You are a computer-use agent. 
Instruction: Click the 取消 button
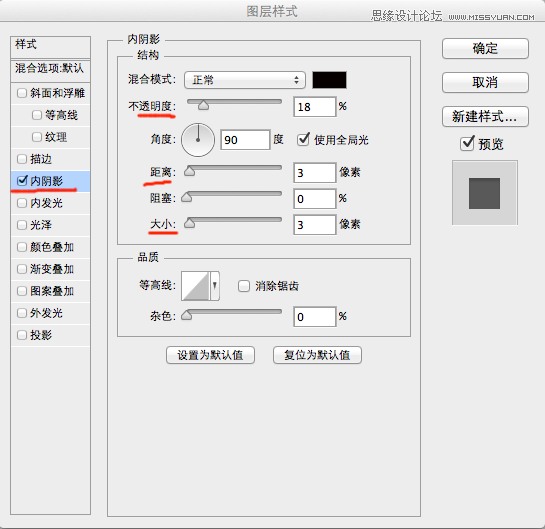[485, 82]
